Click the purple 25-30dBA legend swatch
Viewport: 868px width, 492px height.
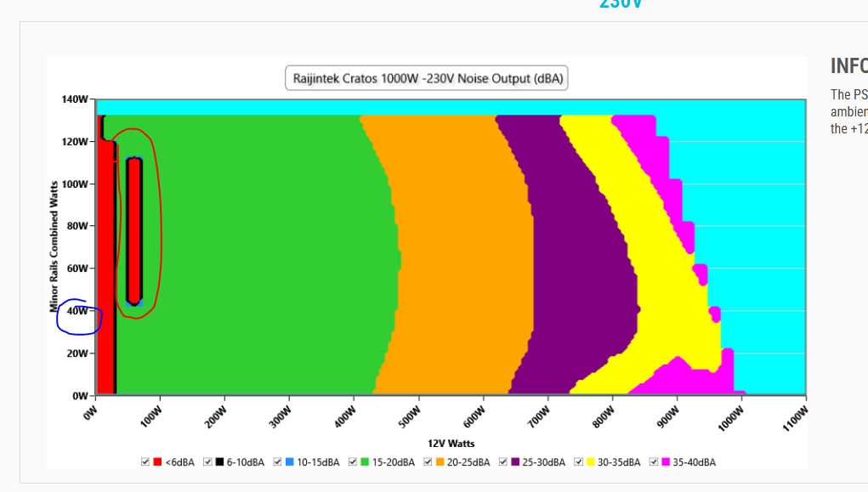pyautogui.click(x=515, y=461)
